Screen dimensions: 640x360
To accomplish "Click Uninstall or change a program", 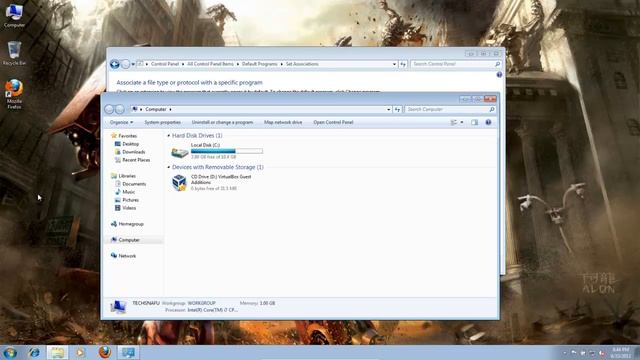I will point(222,122).
